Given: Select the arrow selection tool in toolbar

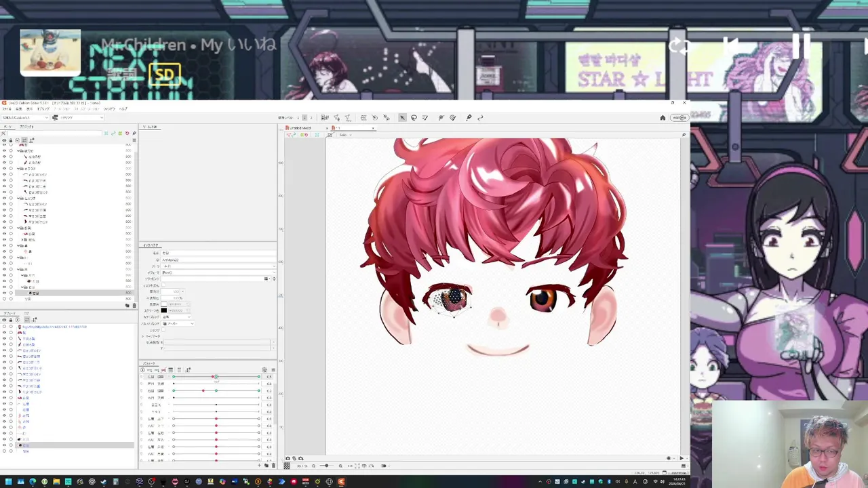Looking at the screenshot, I should tap(402, 117).
